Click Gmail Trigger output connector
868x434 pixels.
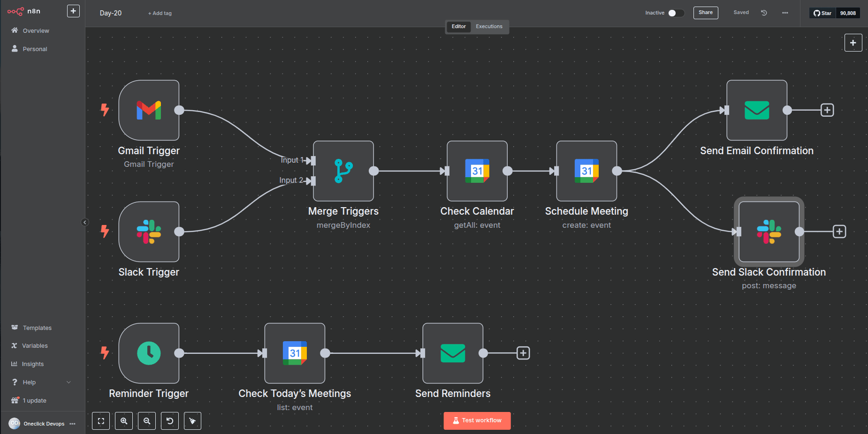click(179, 110)
